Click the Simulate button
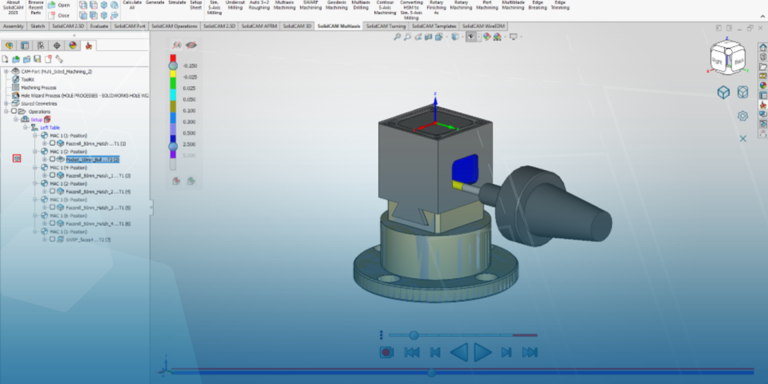The width and height of the screenshot is (768, 384). click(177, 2)
